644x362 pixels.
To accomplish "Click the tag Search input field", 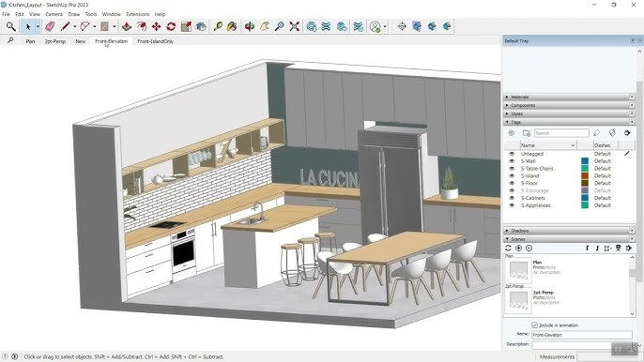I will 561,133.
